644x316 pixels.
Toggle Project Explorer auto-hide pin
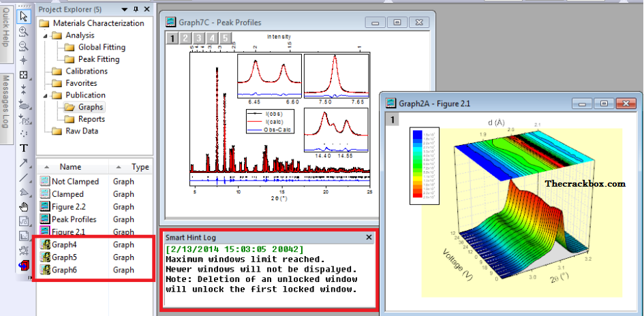click(x=136, y=9)
